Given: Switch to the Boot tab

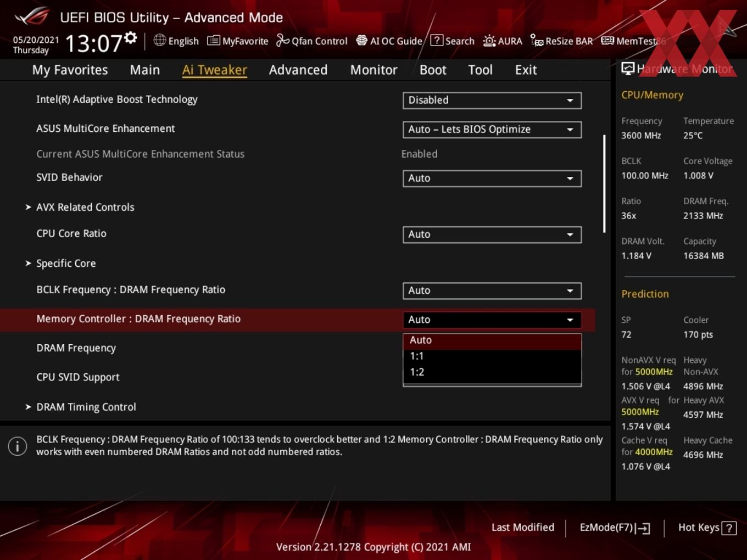Looking at the screenshot, I should [433, 70].
